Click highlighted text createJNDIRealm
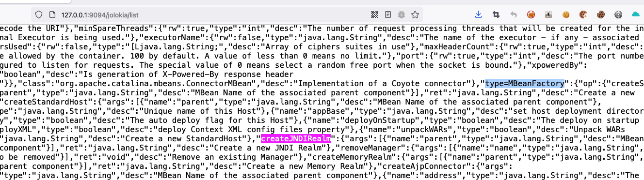644x180 pixels. (x=295, y=138)
